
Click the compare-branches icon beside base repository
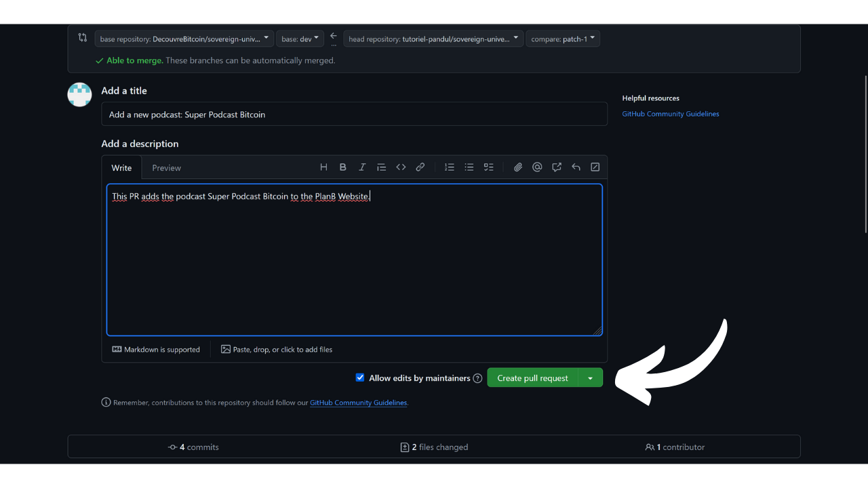click(x=83, y=38)
